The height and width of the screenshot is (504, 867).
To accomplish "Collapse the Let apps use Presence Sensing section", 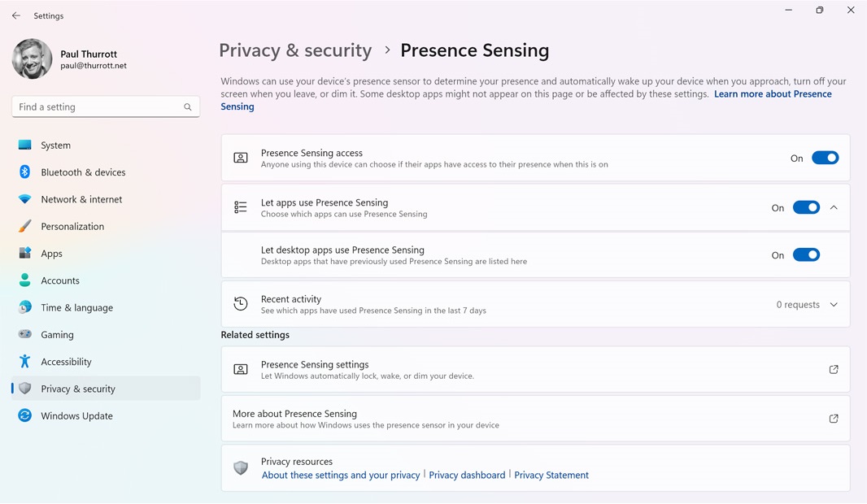I will [x=834, y=207].
